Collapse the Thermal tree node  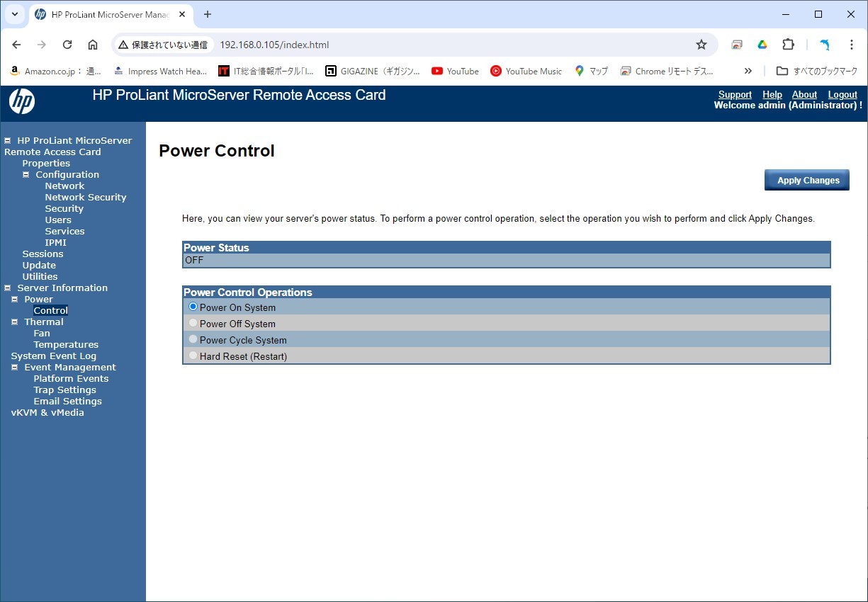tap(15, 322)
